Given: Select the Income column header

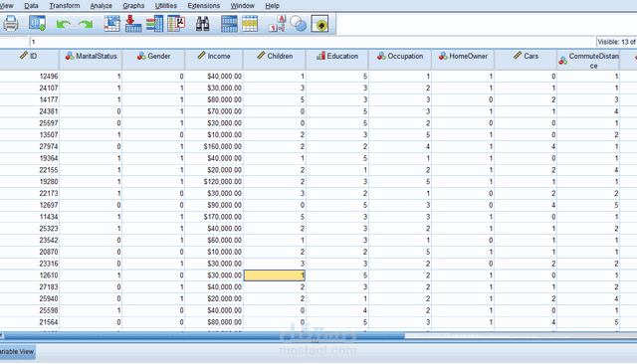Looking at the screenshot, I should [x=214, y=60].
